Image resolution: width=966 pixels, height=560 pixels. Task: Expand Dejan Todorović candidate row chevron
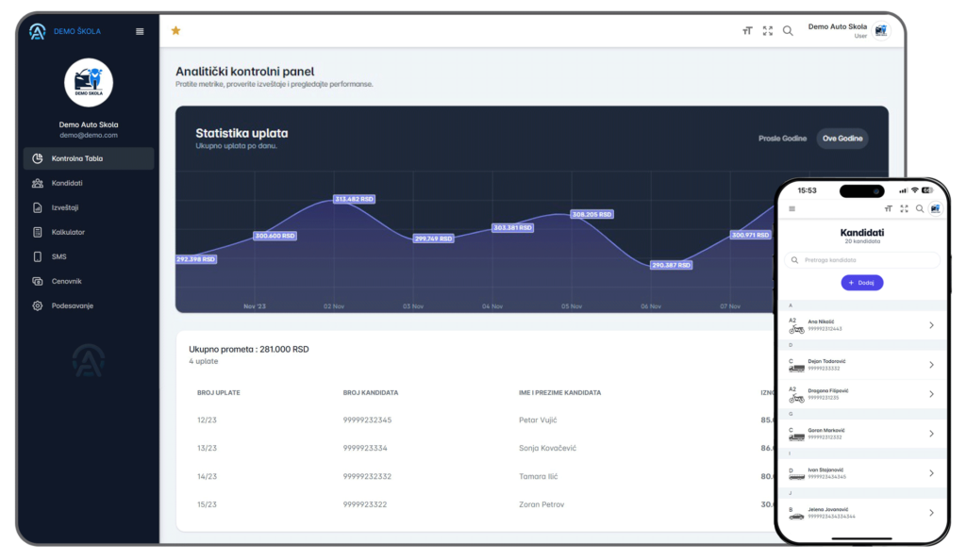pyautogui.click(x=931, y=365)
